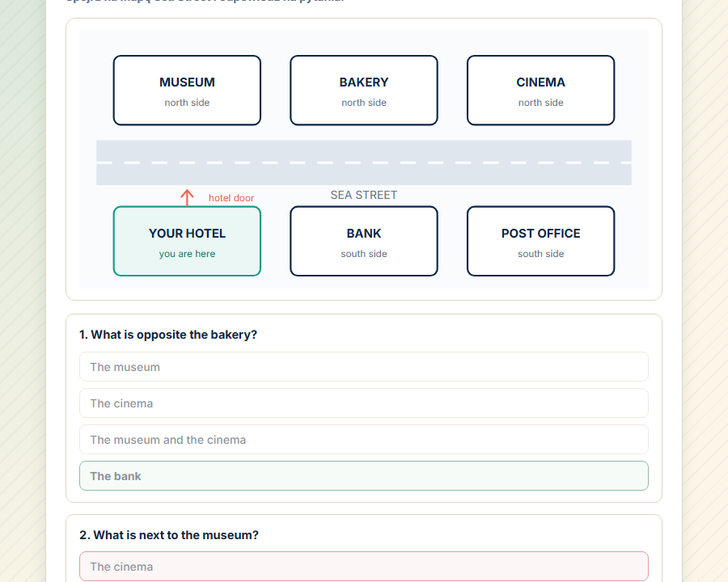Choose 'The cinema' under question 2
The width and height of the screenshot is (728, 582).
pos(364,566)
